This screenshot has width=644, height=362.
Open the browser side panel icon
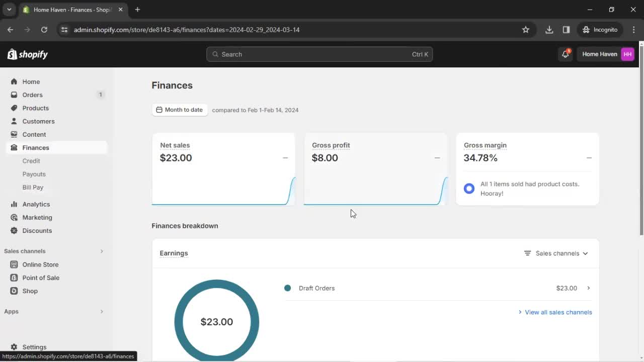pyautogui.click(x=566, y=30)
